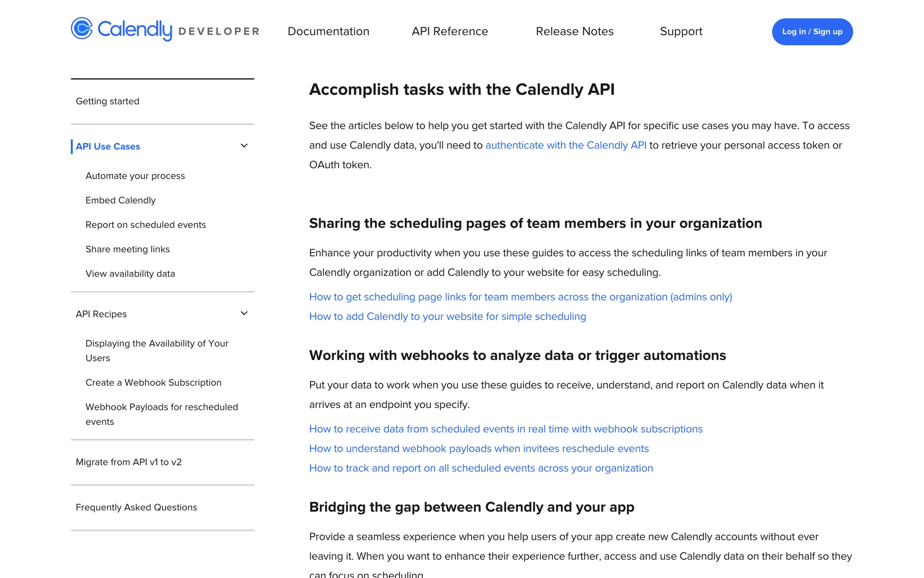Follow authenticate with the Calendly API link
The width and height of the screenshot is (924, 578).
(565, 145)
